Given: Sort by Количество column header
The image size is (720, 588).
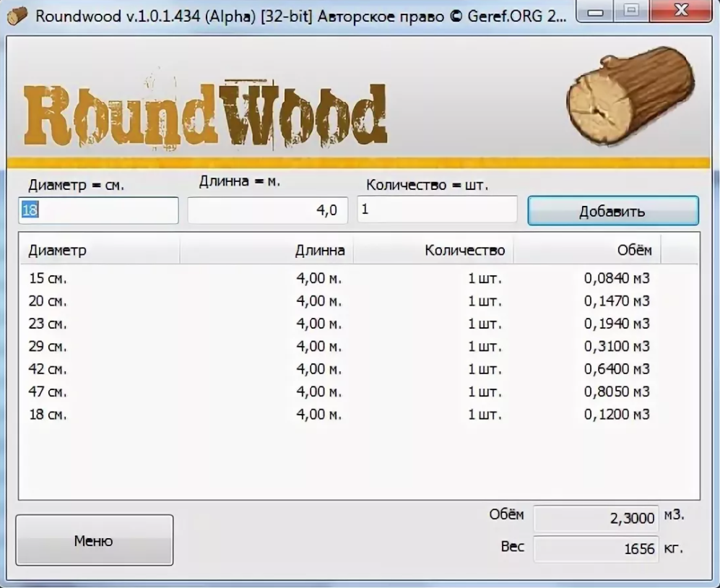Looking at the screenshot, I should pos(433,251).
